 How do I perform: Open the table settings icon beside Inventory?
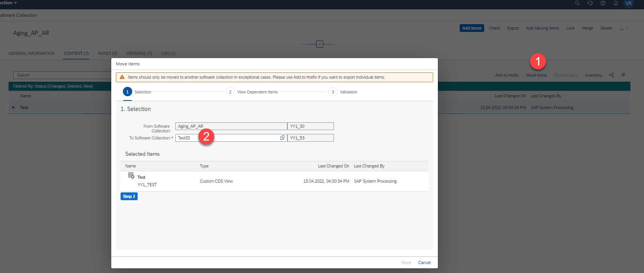click(623, 75)
